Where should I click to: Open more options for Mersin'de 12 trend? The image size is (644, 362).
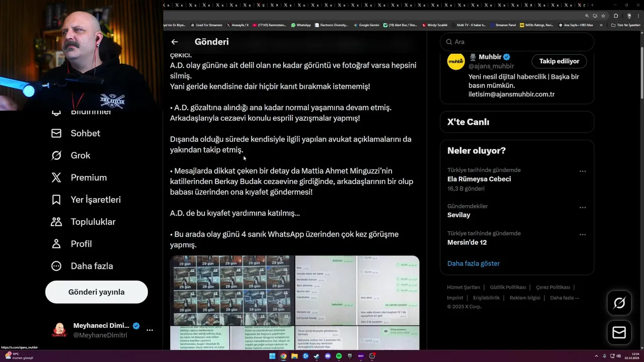[583, 235]
